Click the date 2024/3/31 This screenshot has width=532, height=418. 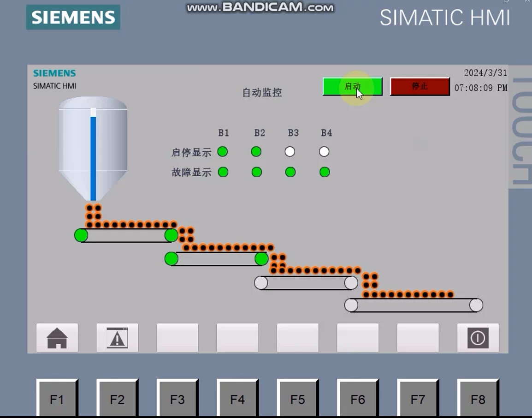(485, 73)
